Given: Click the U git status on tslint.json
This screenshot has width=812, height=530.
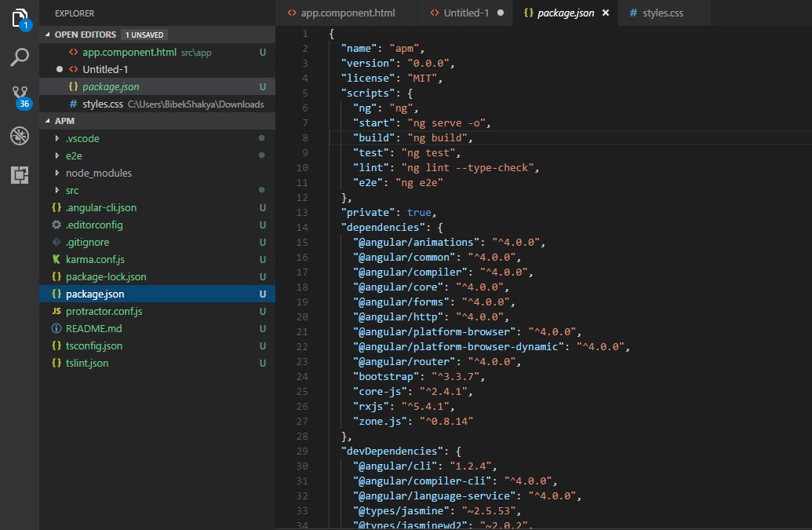Looking at the screenshot, I should point(263,364).
